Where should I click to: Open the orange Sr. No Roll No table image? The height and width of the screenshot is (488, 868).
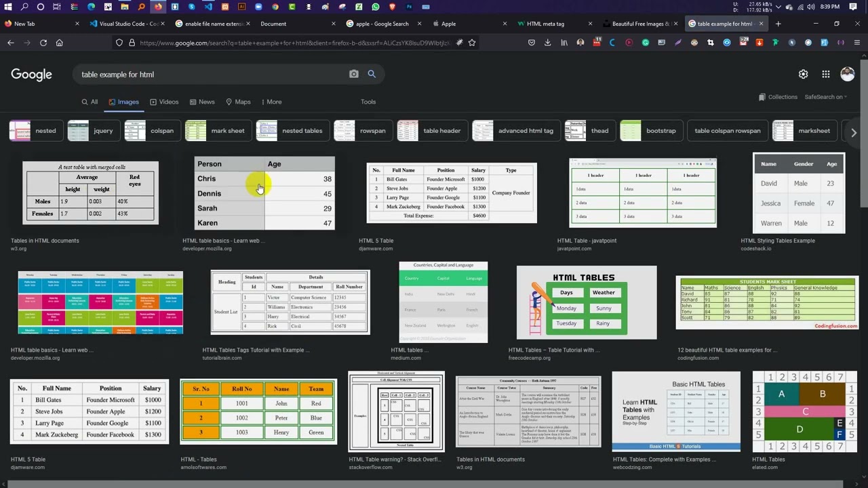258,411
